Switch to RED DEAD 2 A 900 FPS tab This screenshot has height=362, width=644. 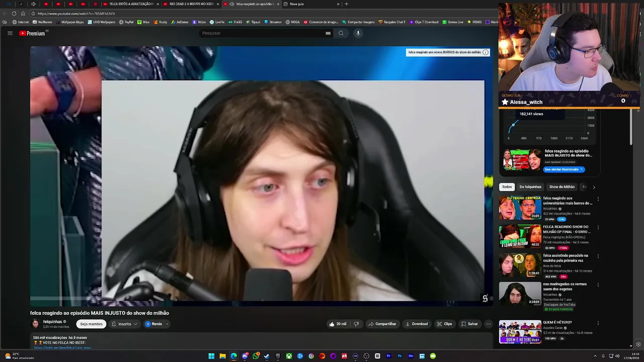point(191,4)
